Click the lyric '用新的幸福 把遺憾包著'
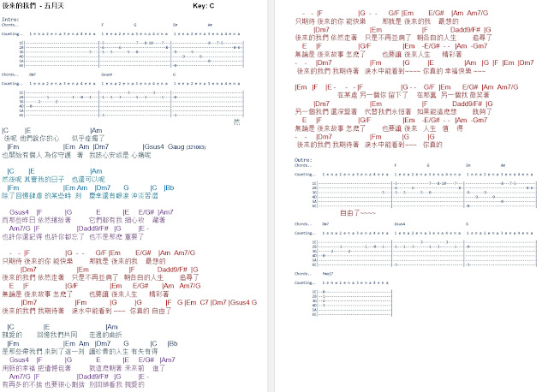Screen dimensions: 548x392 (36, 368)
